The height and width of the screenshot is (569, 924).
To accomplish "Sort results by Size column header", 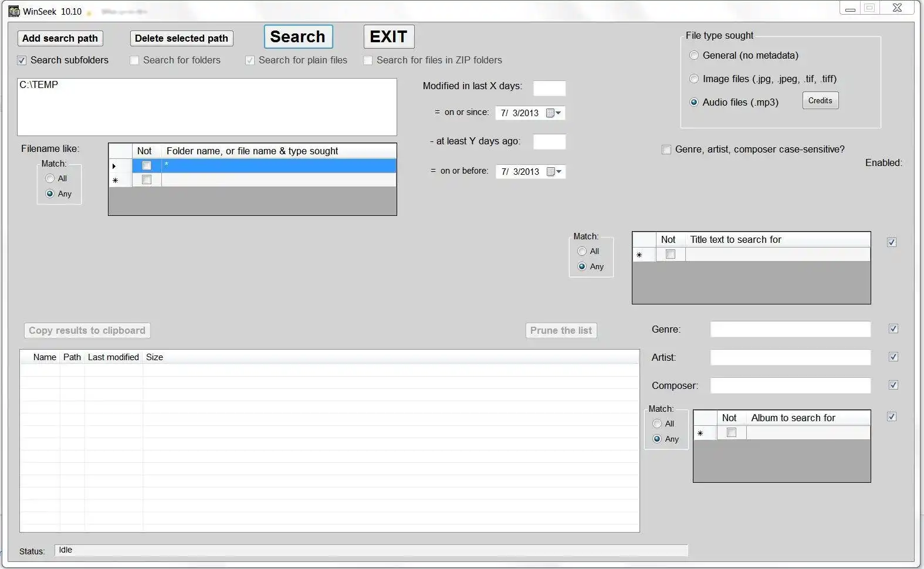I will pyautogui.click(x=154, y=357).
